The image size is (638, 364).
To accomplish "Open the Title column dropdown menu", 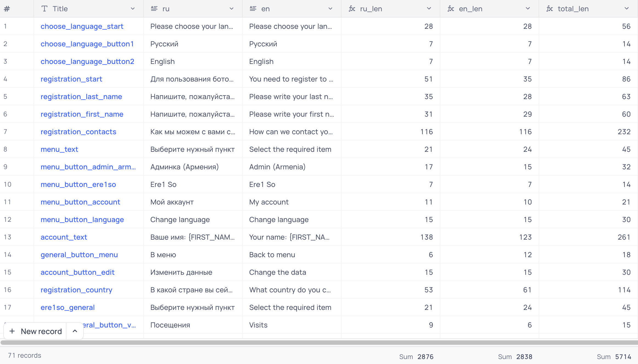I will (x=133, y=9).
